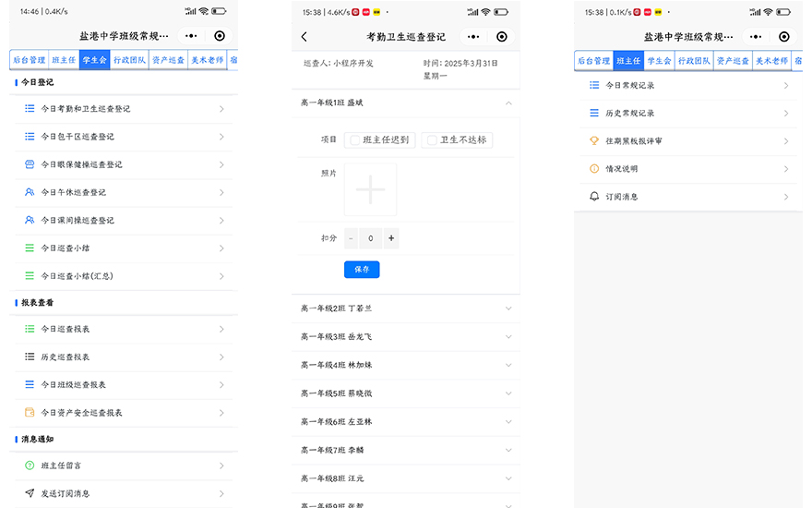
Task: Decrease 扣分 with the minus button
Action: tap(351, 238)
